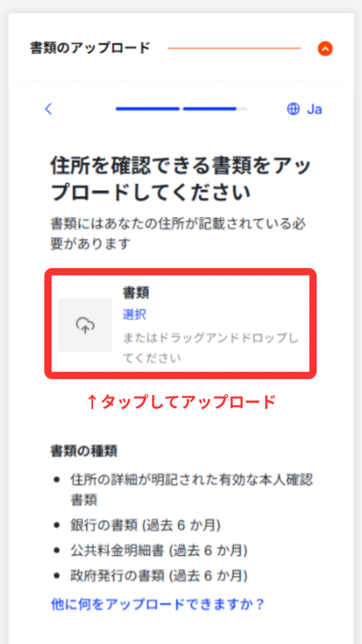Screen dimensions: 362x644
Task: Collapse section using the orange chevron button
Action: point(325,49)
